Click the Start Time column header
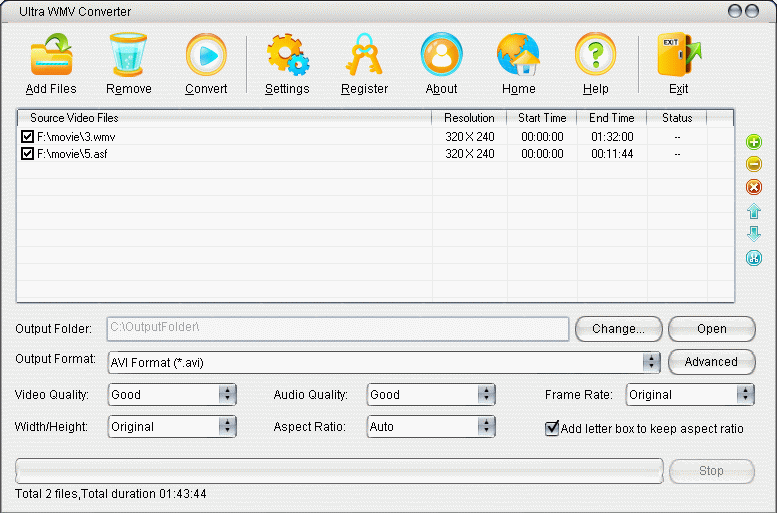 coord(542,118)
